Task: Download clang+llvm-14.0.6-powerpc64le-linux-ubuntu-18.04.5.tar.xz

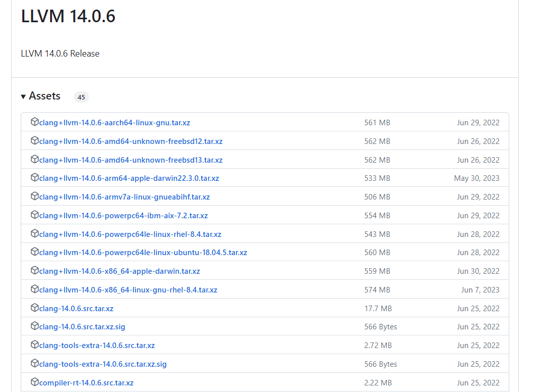Action: [x=143, y=253]
